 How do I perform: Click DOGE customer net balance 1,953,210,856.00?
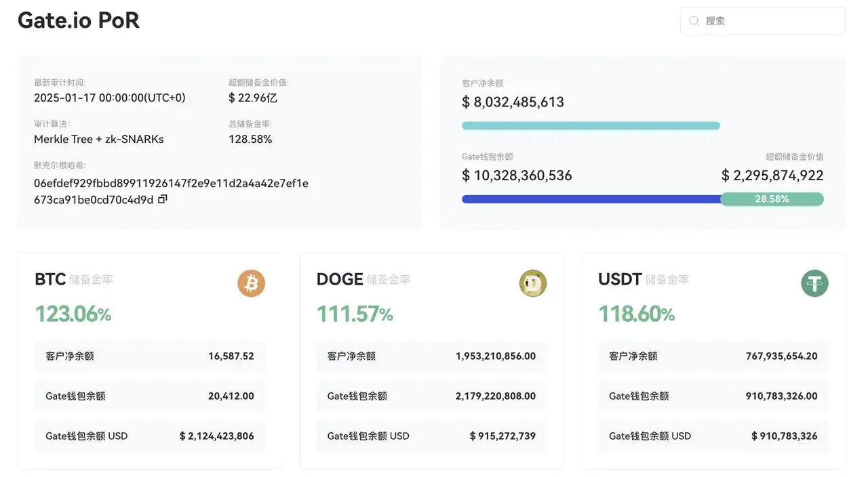coord(496,356)
